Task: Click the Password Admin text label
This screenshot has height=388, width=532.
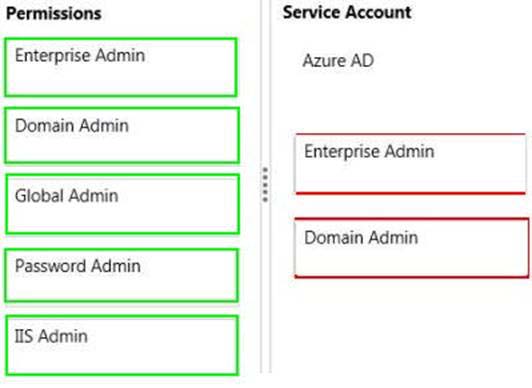Action: [x=78, y=266]
